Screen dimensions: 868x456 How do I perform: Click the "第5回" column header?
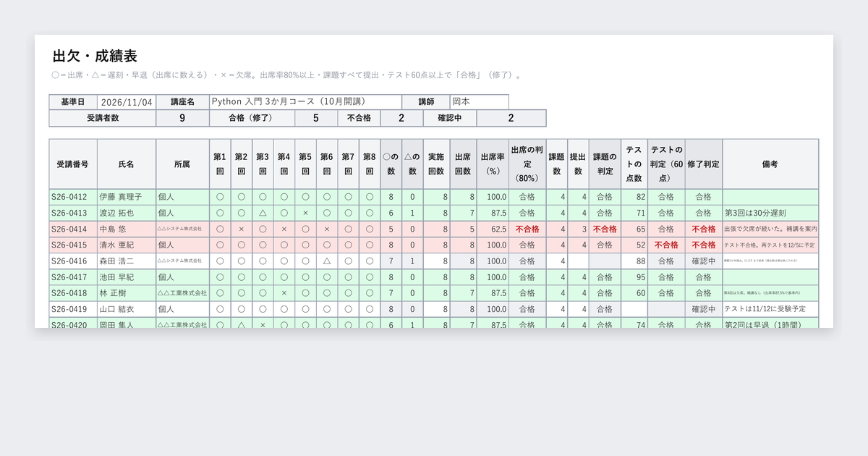point(305,164)
